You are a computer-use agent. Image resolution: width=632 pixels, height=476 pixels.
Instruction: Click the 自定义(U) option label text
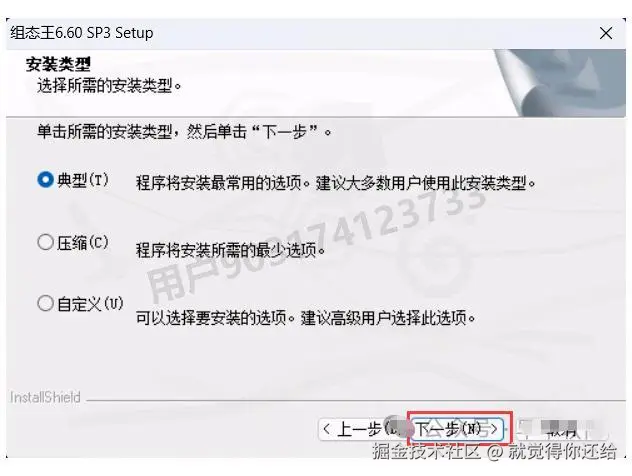(x=90, y=303)
